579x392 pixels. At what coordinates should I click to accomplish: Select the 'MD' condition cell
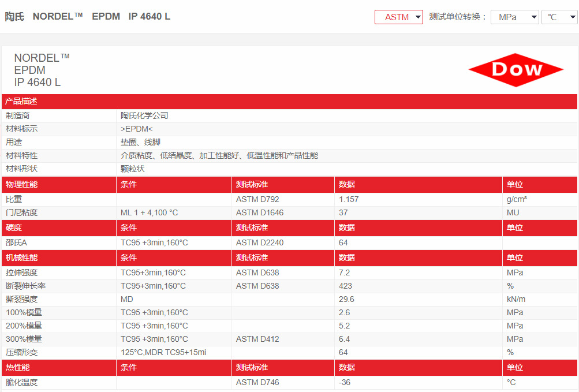coord(126,299)
